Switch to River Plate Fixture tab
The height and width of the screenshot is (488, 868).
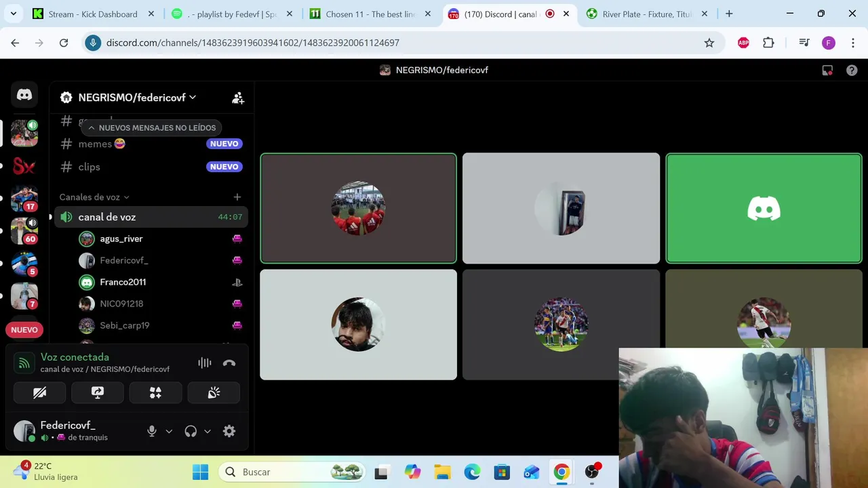point(648,14)
